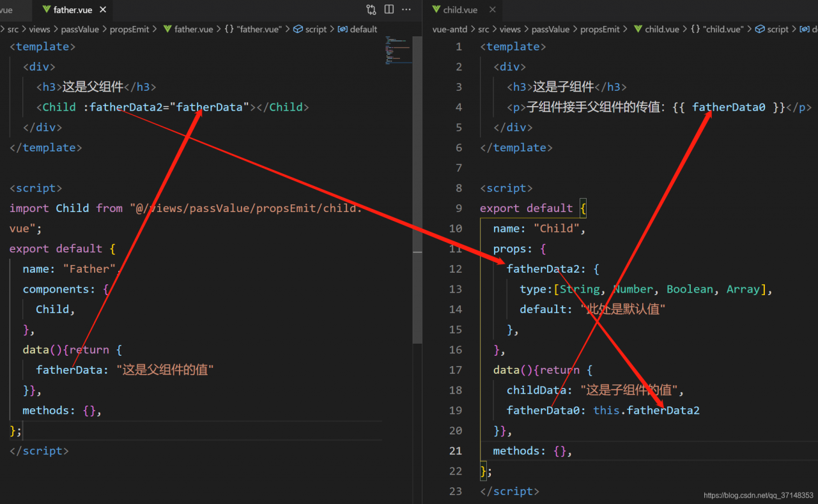Screen dimensions: 818x504
Task: Click the childData: "这是子组件的值" line
Action: tap(596, 390)
